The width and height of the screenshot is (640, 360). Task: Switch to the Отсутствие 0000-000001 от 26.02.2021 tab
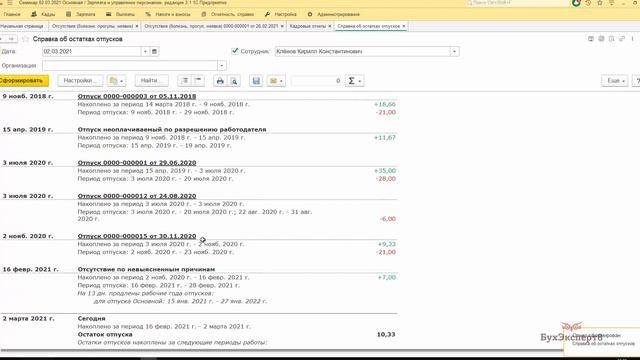click(x=211, y=26)
